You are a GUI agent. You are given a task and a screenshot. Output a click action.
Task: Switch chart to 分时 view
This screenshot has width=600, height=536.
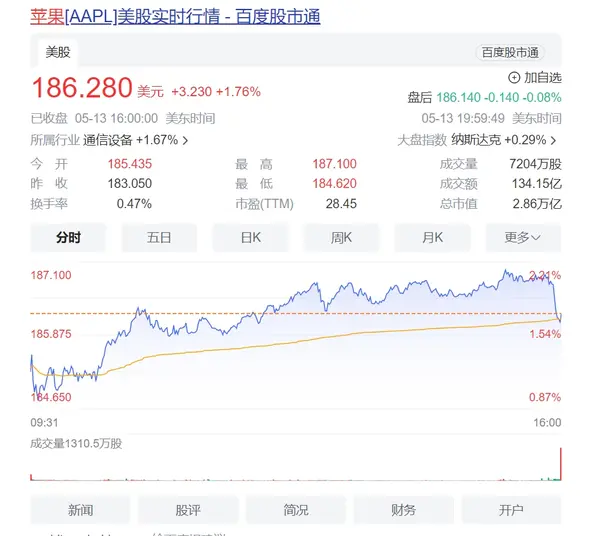point(68,237)
